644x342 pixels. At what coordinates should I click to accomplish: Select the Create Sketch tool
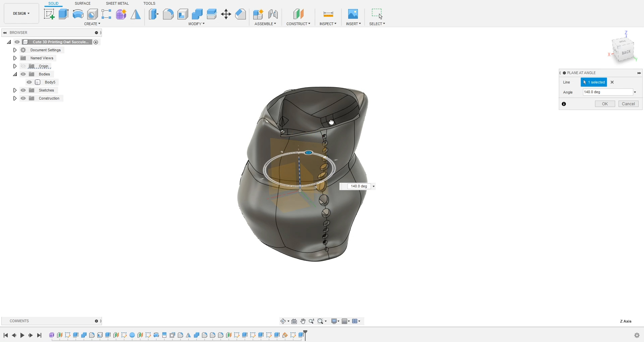(x=49, y=14)
